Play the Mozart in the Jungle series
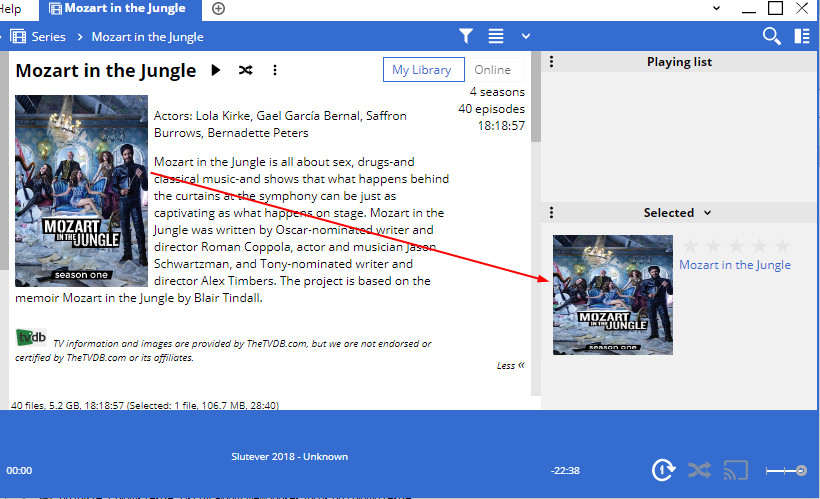Viewport: 820px width, 499px height. tap(216, 71)
